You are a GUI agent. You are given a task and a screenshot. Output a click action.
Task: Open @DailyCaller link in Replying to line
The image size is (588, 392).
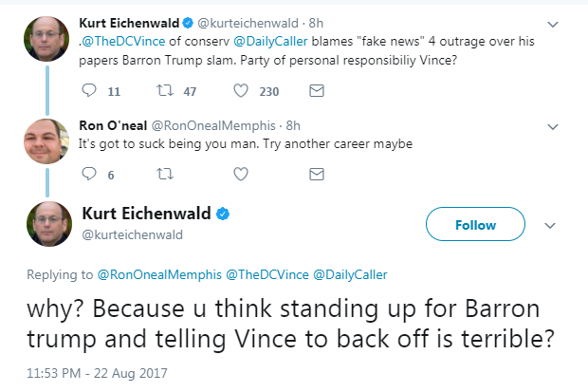pos(350,274)
